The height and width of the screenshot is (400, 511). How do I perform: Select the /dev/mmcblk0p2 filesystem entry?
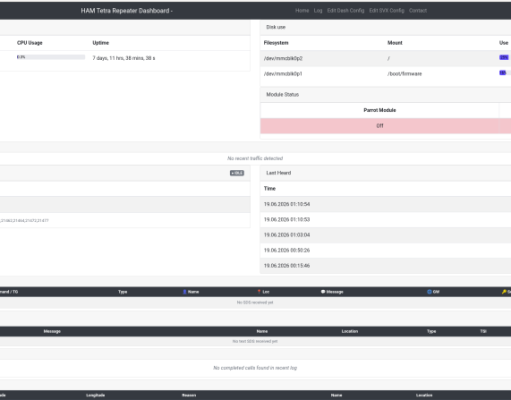coord(283,58)
